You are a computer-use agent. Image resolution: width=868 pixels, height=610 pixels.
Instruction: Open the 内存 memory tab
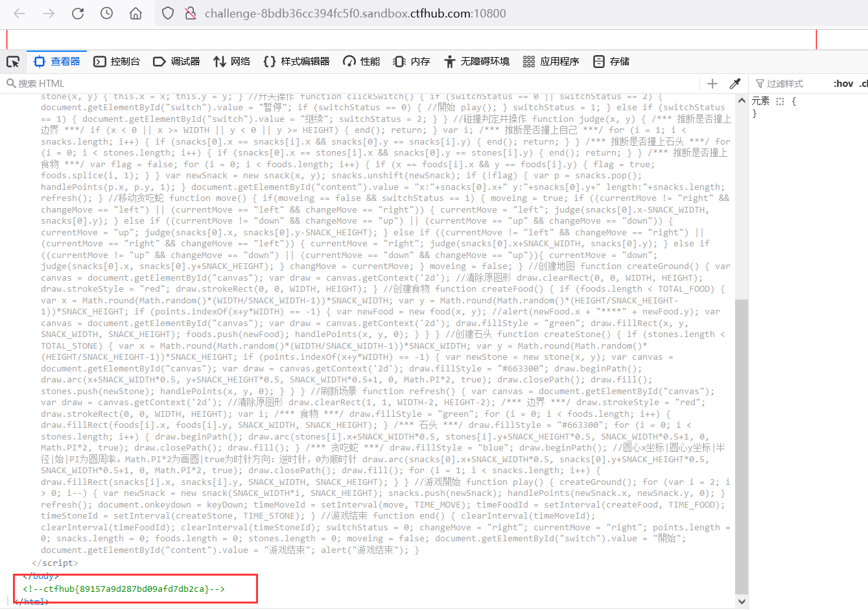click(412, 62)
